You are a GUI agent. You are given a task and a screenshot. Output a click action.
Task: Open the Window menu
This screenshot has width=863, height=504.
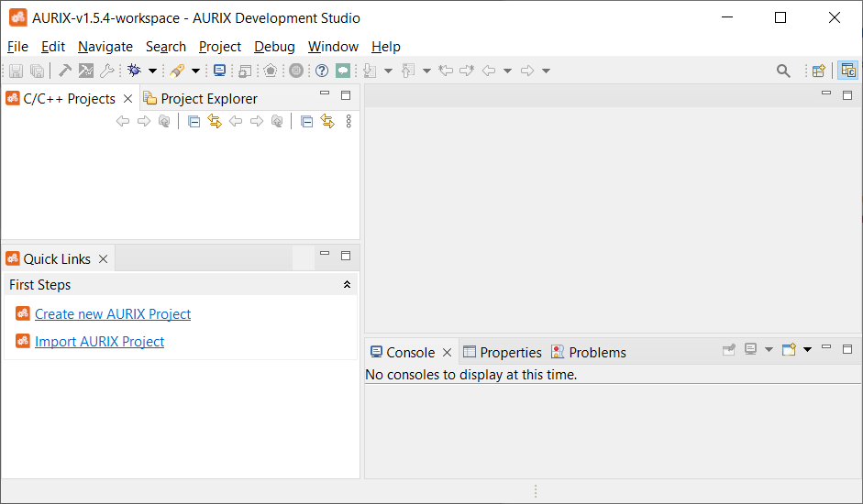tap(333, 47)
